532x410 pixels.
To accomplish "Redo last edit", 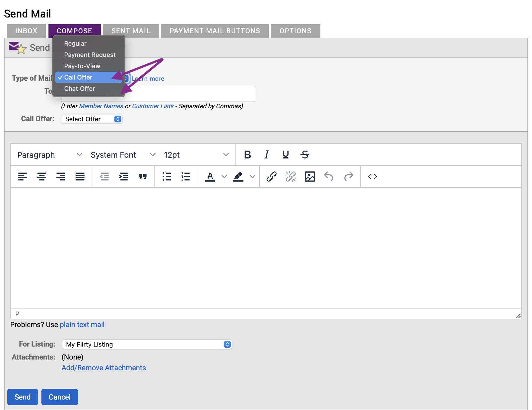I will point(349,177).
